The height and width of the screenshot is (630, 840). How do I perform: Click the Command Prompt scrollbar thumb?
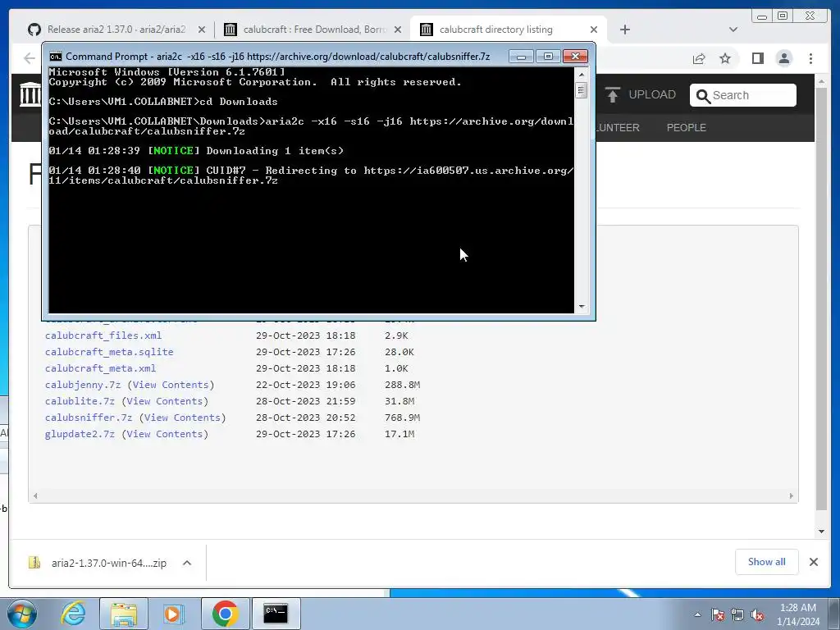point(582,90)
